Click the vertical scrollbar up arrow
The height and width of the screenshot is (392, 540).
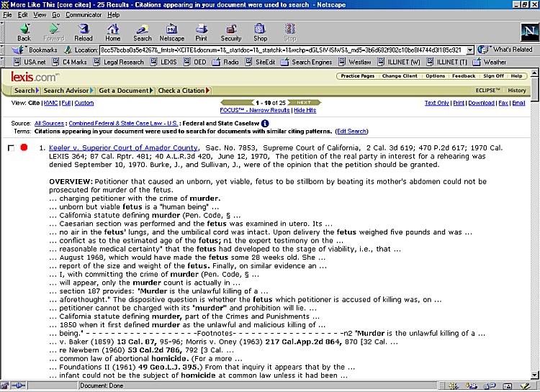click(534, 73)
